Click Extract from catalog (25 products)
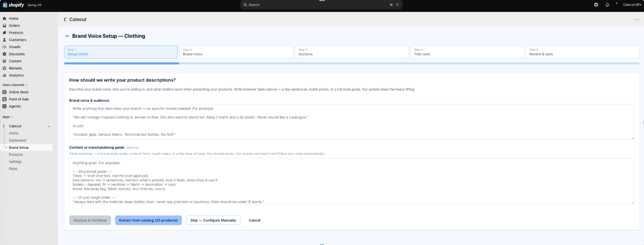Viewport: 644px width, 245px height. [x=148, y=220]
